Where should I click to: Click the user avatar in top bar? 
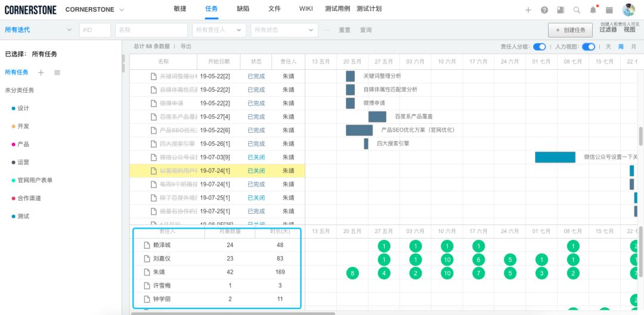[628, 10]
